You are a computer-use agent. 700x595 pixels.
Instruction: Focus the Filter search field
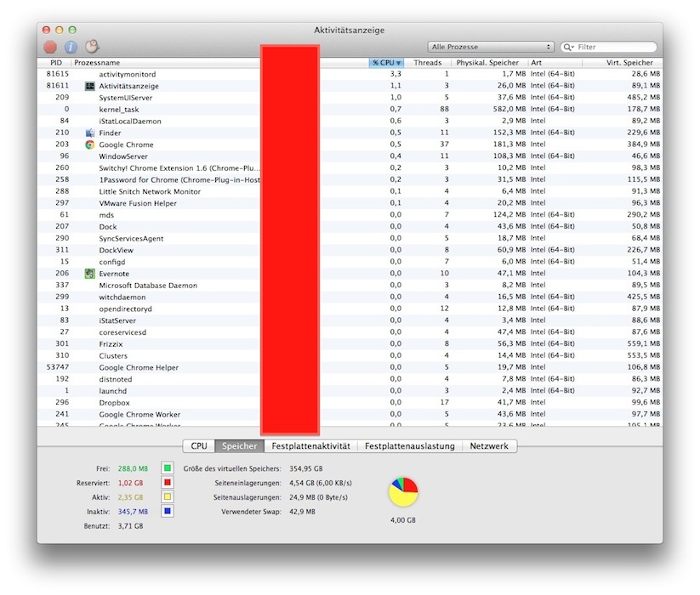[609, 47]
